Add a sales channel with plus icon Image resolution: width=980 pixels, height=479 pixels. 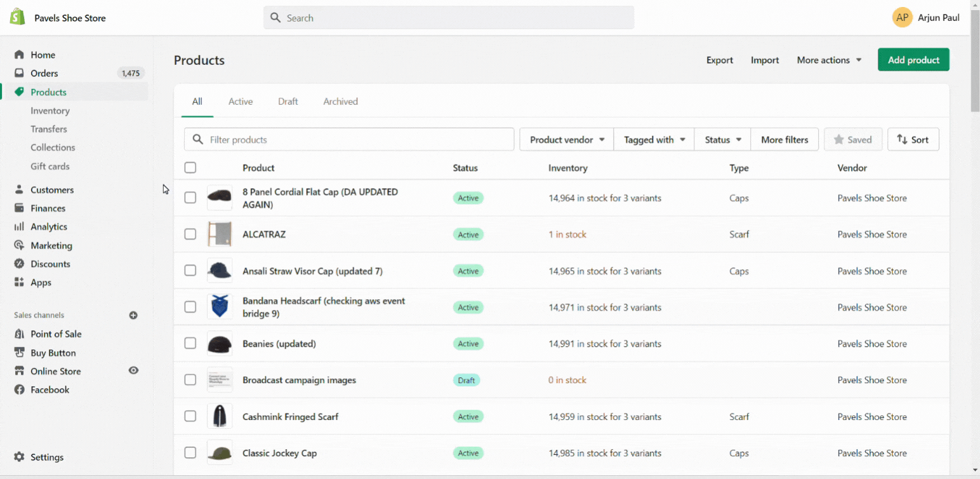[x=133, y=315]
